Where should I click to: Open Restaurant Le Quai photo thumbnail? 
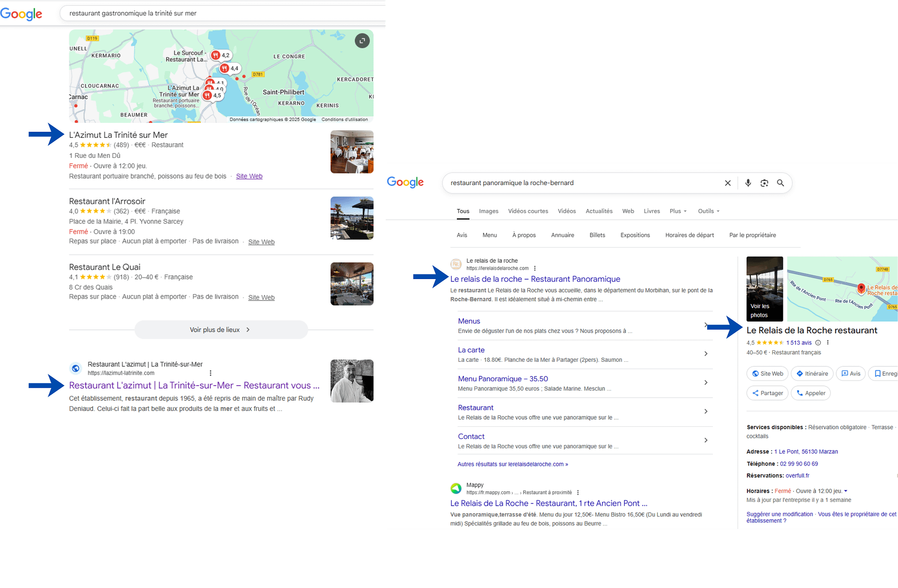[352, 284]
